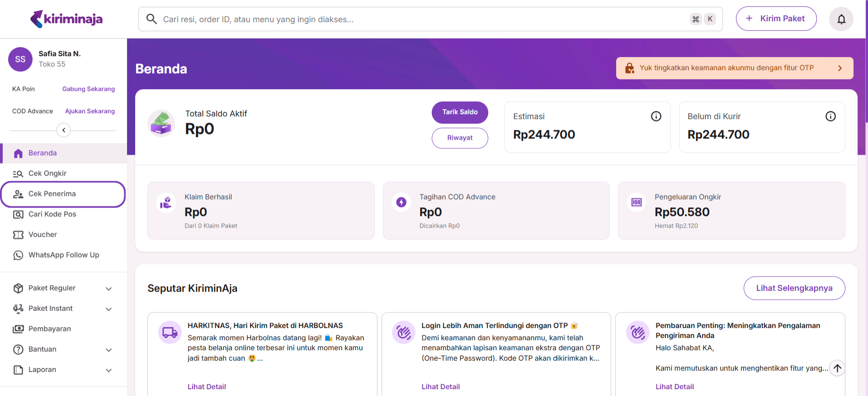Open Cek Ongkir from the sidebar

tap(47, 173)
